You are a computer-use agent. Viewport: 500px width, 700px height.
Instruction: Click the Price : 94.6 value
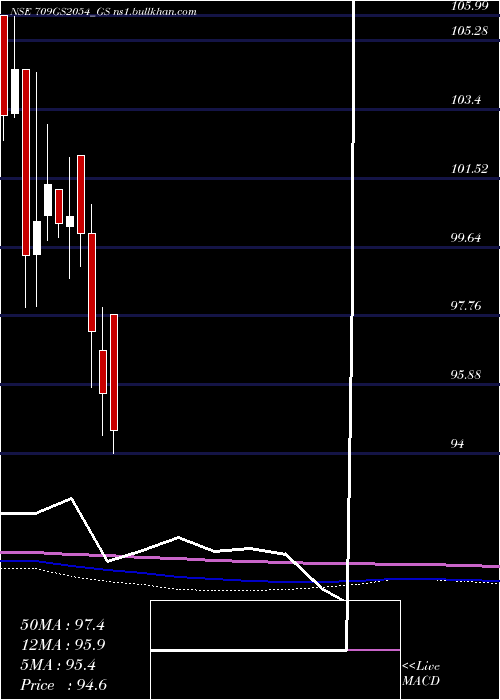click(x=64, y=685)
